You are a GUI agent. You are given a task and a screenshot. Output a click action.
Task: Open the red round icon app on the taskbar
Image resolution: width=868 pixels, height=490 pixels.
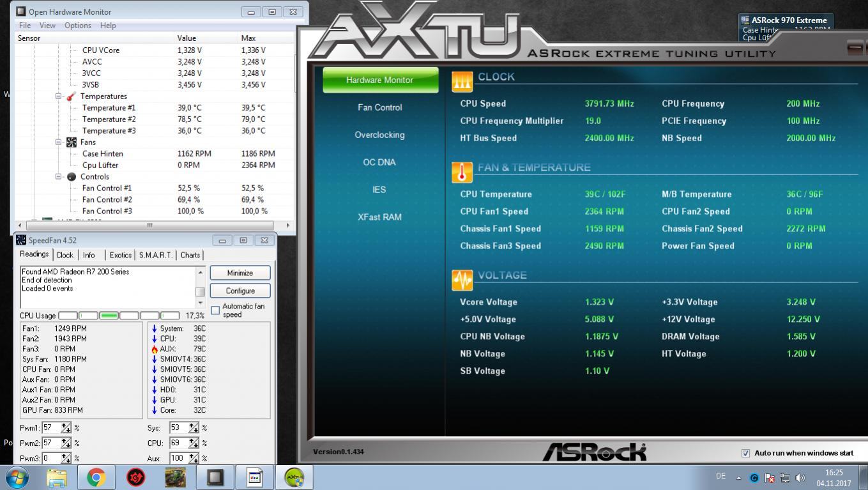point(135,477)
